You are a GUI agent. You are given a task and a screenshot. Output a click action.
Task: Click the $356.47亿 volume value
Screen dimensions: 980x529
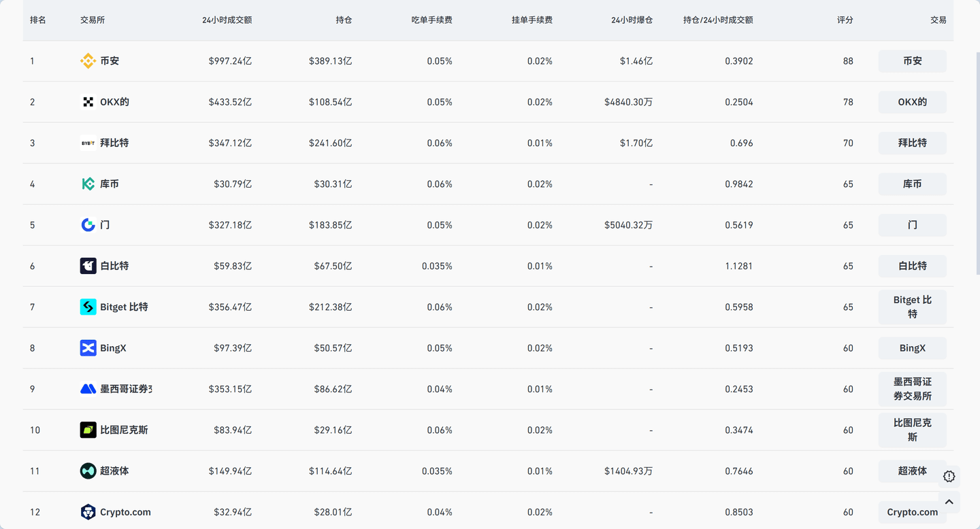point(231,307)
